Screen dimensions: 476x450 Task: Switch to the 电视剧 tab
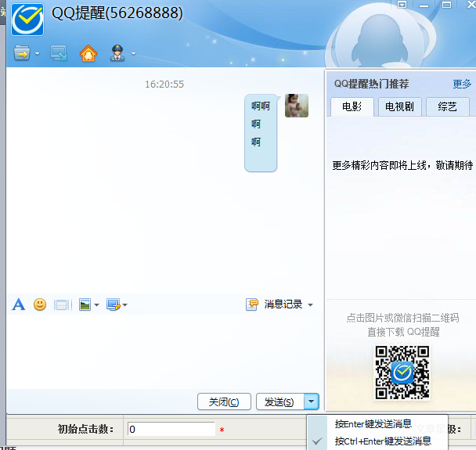(400, 106)
